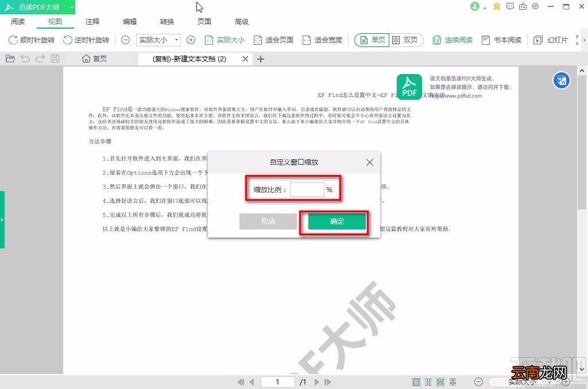Screen dimensions: 588x389
Task: Click the vertical scrollbar thumb
Action: click(x=582, y=142)
